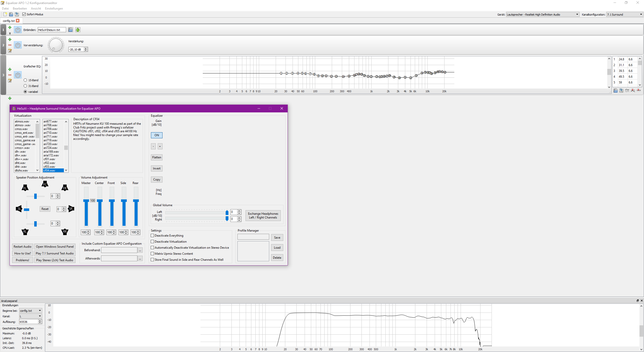This screenshot has width=644, height=352.
Task: Select the 31-Band radio option
Action: click(25, 86)
